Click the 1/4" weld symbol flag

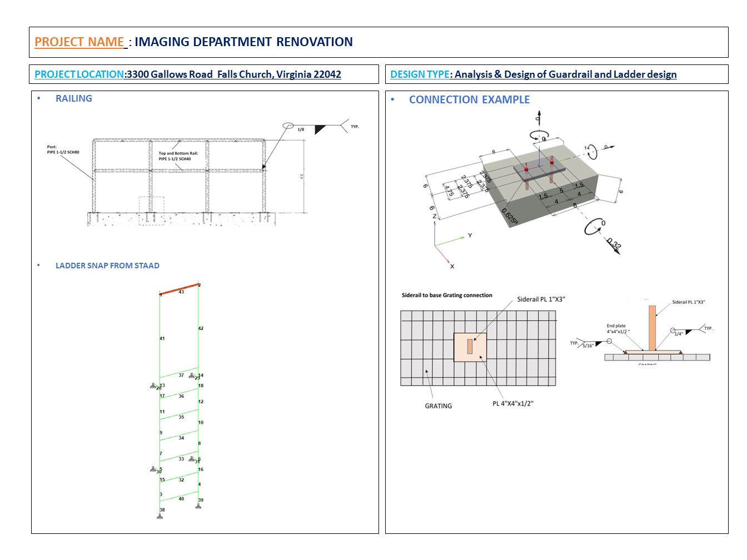689,332
